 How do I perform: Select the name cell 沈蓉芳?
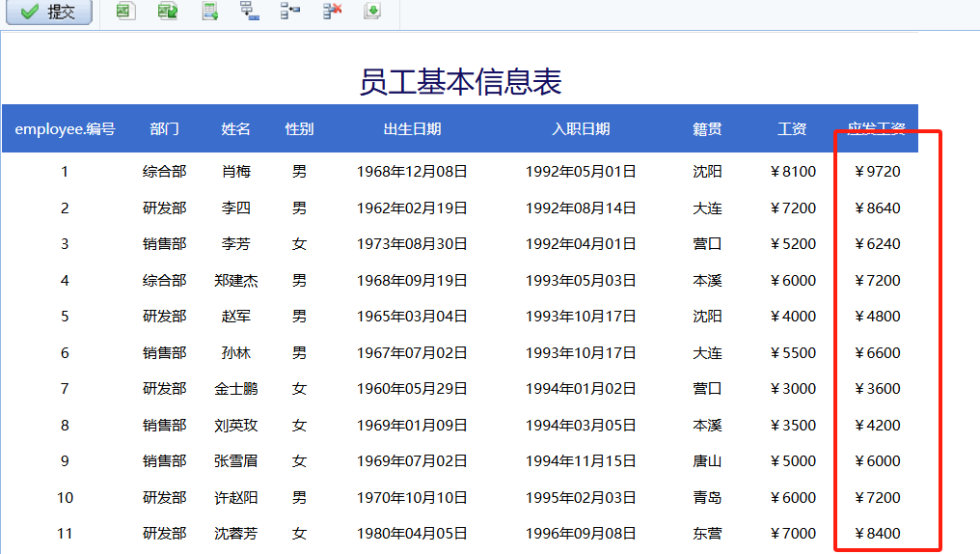point(236,534)
